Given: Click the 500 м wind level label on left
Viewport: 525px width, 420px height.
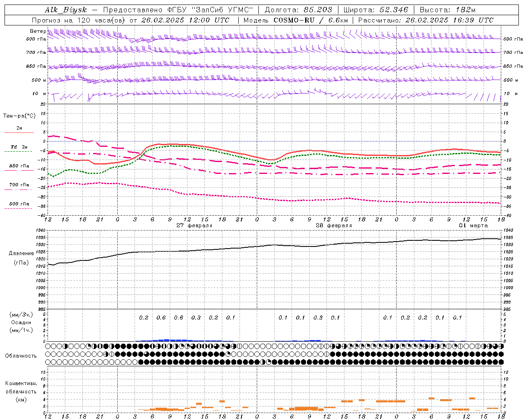Looking at the screenshot, I should 39,80.
